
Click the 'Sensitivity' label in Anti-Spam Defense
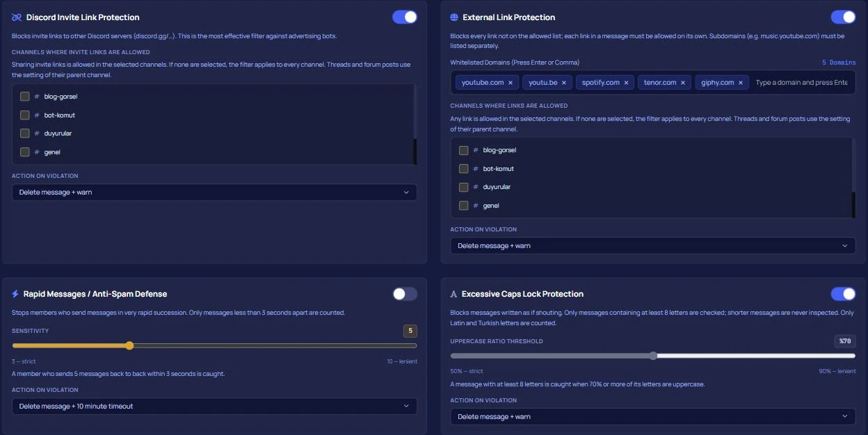(31, 331)
